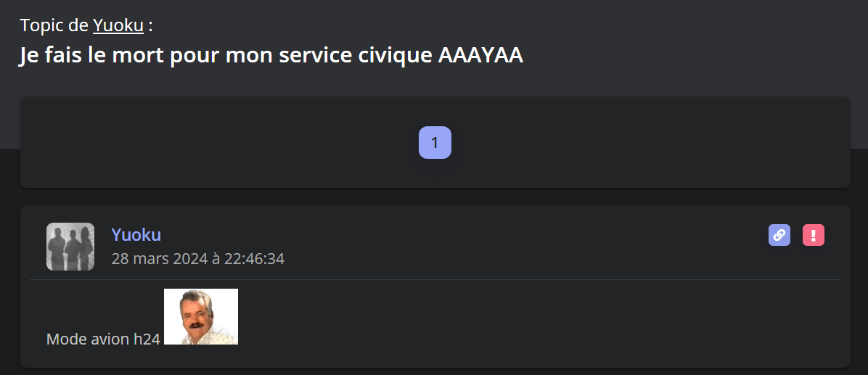Viewport: 868px width, 375px height.
Task: Click the "Topic de" label text
Action: (x=54, y=25)
